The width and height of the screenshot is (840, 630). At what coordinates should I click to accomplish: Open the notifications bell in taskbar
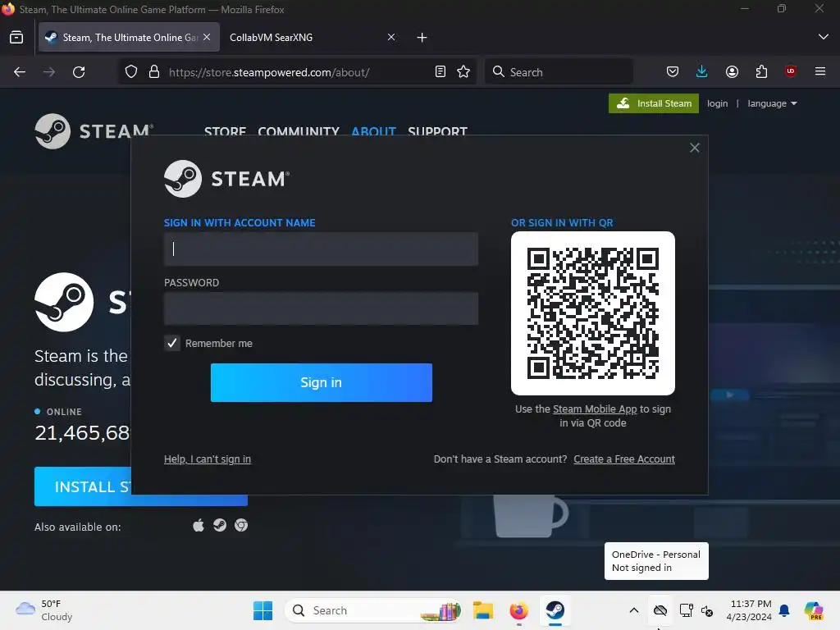[785, 610]
